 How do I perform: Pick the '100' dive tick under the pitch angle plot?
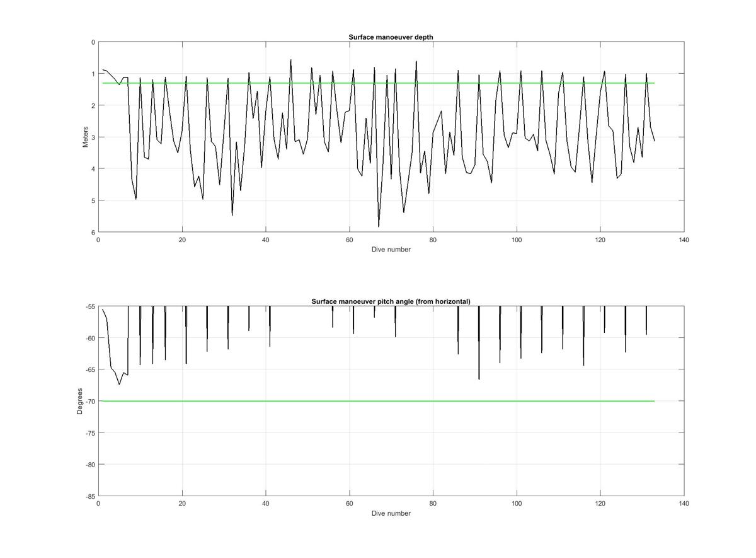click(517, 504)
